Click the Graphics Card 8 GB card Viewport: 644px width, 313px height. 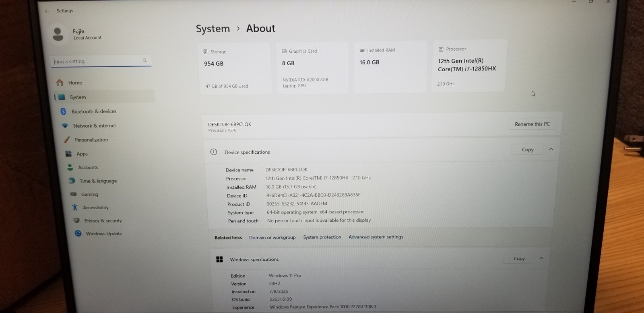(x=312, y=68)
